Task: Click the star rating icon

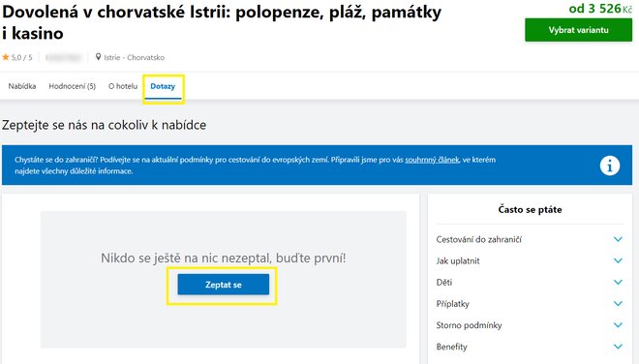Action: tap(6, 57)
